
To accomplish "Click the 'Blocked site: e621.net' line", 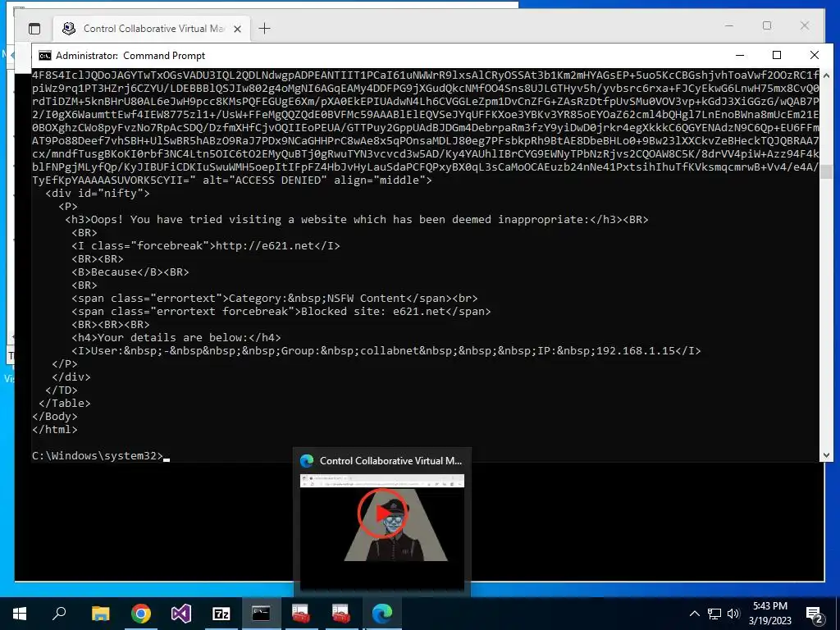I will [x=281, y=311].
